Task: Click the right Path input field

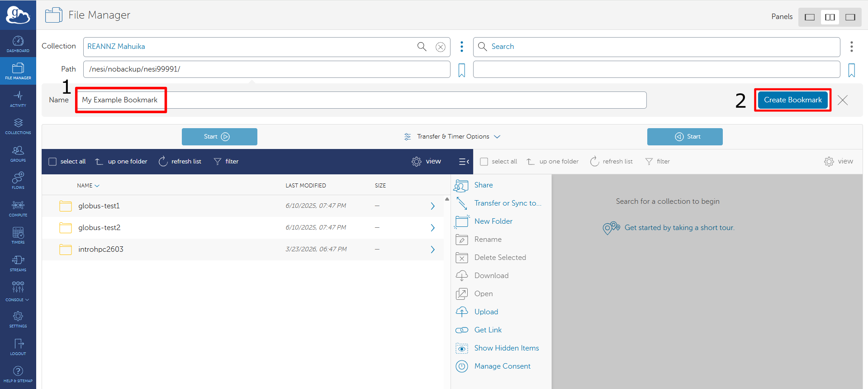Action: pos(657,69)
